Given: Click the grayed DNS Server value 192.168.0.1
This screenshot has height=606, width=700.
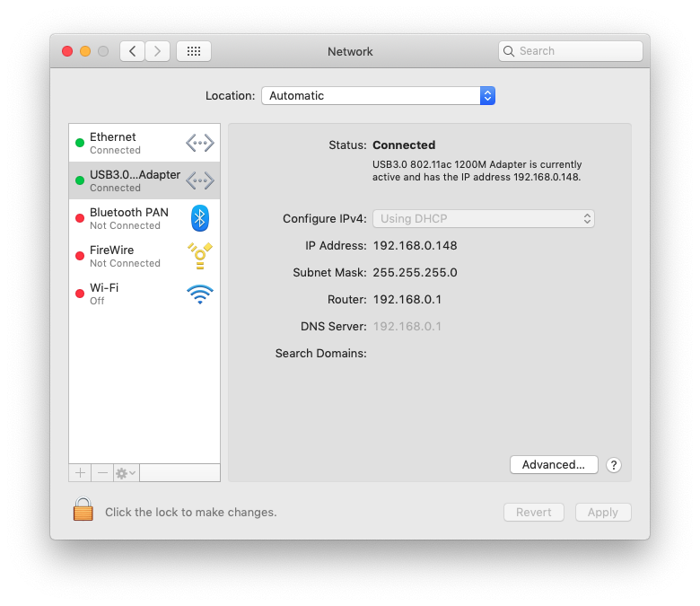Looking at the screenshot, I should point(407,327).
